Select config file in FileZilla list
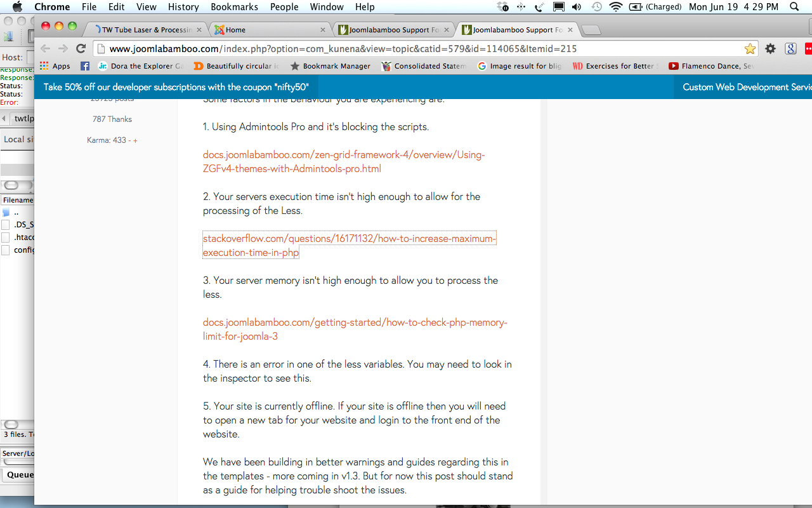812x508 pixels. click(18, 250)
